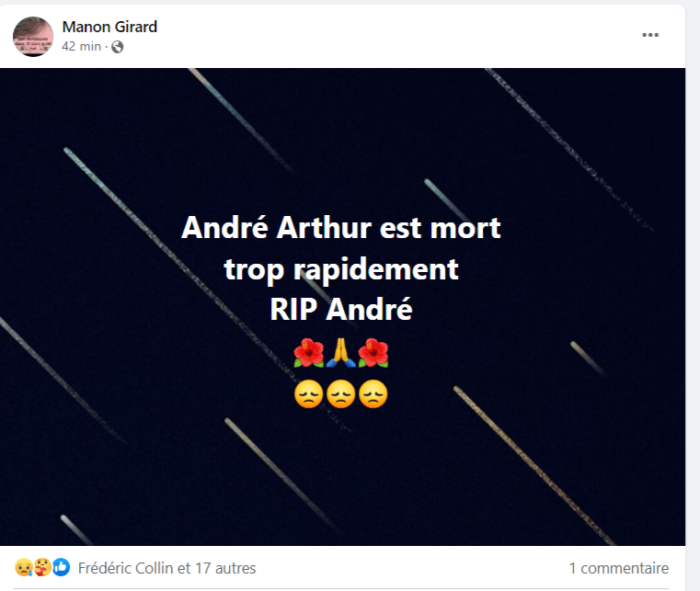The width and height of the screenshot is (700, 591).
Task: Open the 42 min timestamp link
Action: pos(81,46)
